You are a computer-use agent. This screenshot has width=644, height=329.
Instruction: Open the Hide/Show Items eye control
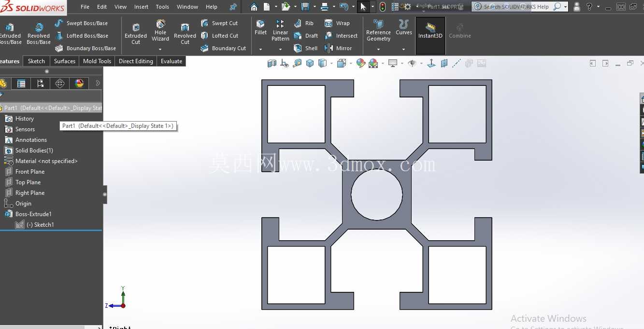click(x=412, y=63)
